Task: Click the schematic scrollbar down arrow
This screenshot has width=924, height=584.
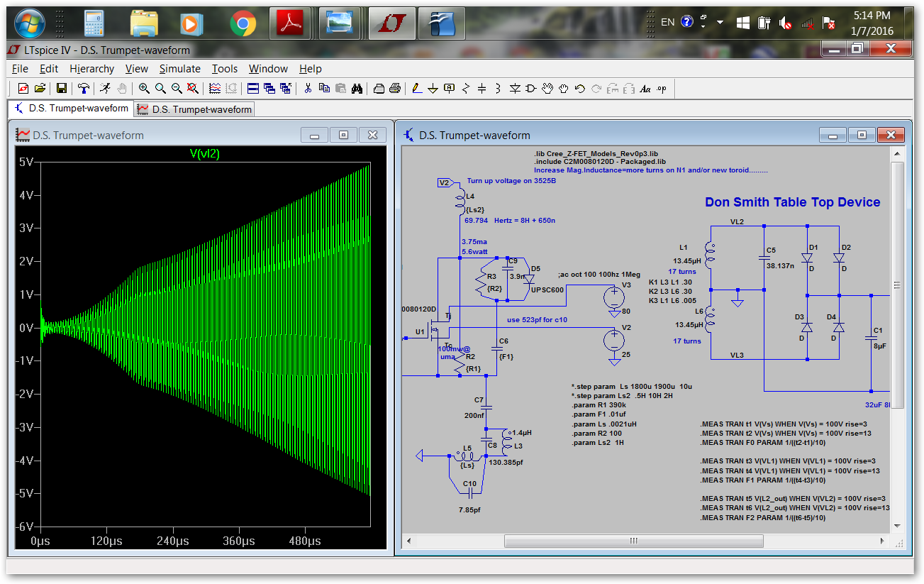Action: 898,526
